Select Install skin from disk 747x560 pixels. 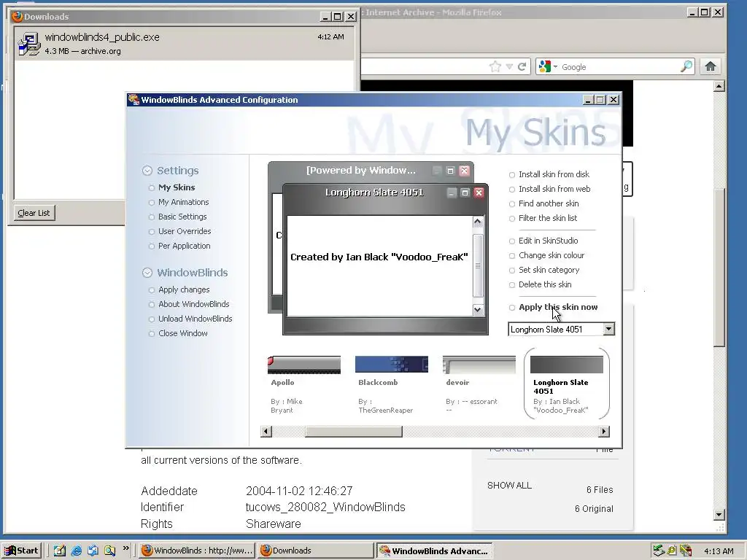554,174
